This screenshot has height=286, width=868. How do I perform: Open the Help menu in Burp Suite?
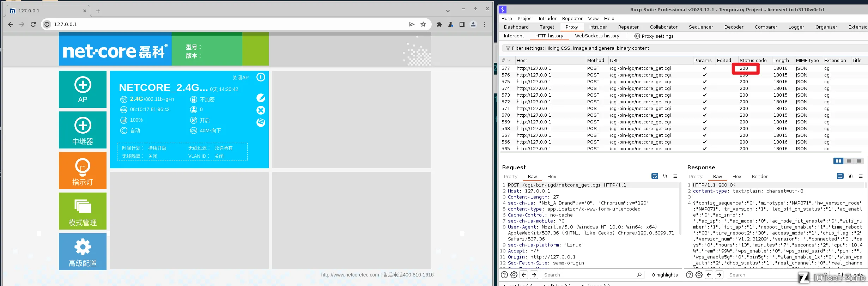coord(609,18)
